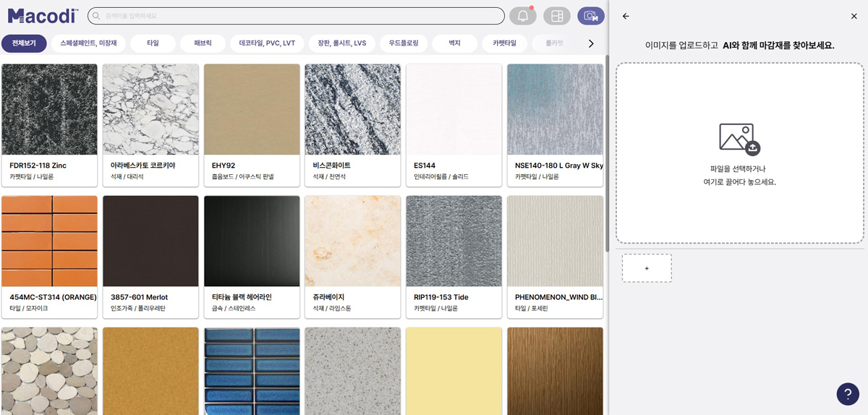Choose the 데코타일, PVC, LVT tab

coord(267,43)
